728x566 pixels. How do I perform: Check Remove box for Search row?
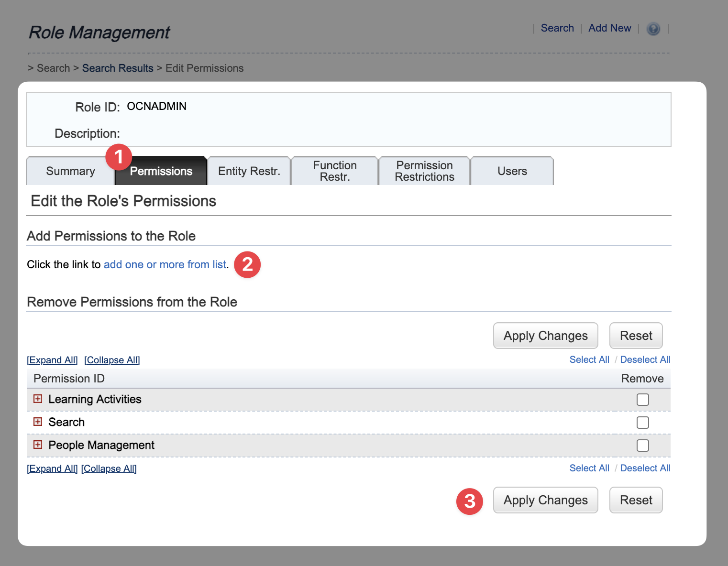[642, 423]
